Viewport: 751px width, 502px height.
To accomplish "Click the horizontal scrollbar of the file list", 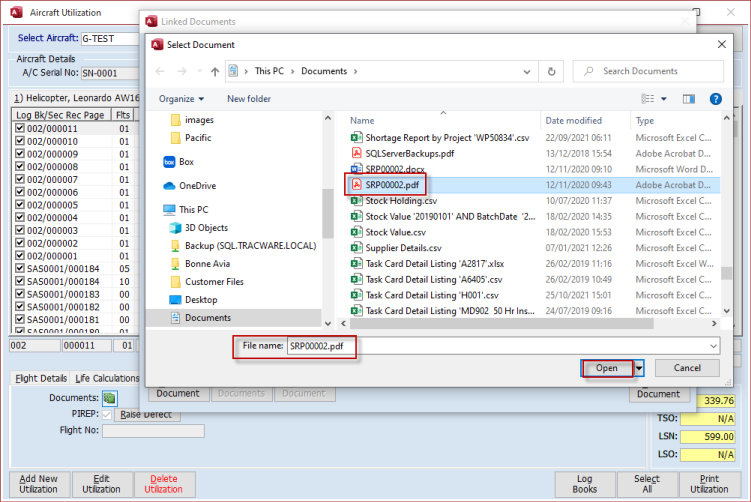I will pos(502,324).
